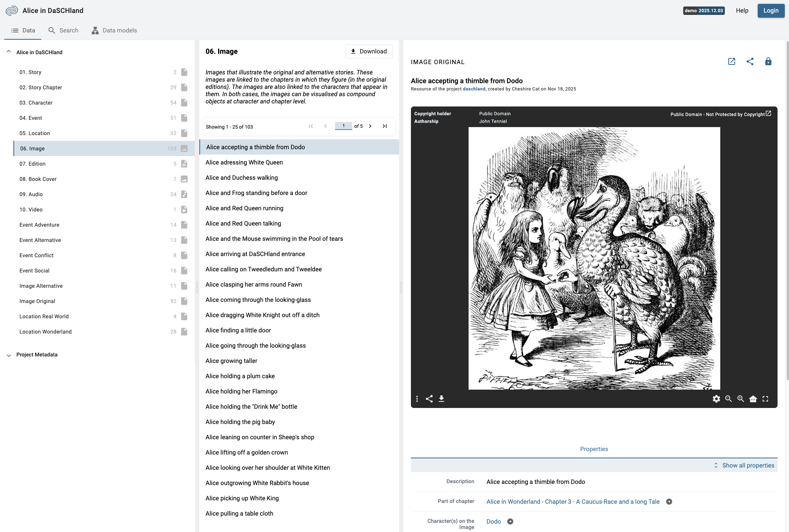789x532 pixels.
Task: Reset view with the home icon
Action: [x=753, y=399]
